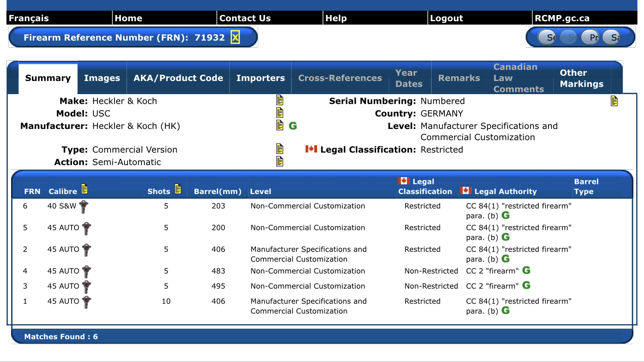Click the green G icon in FRN 4 row
This screenshot has width=644, height=362.
(527, 271)
